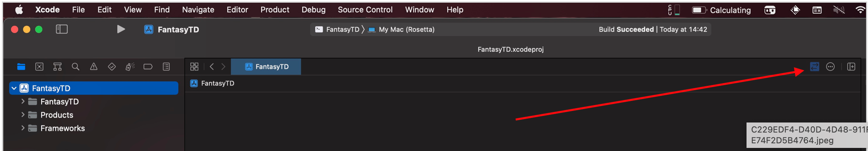
Task: Add an editor split on the right
Action: click(x=851, y=67)
